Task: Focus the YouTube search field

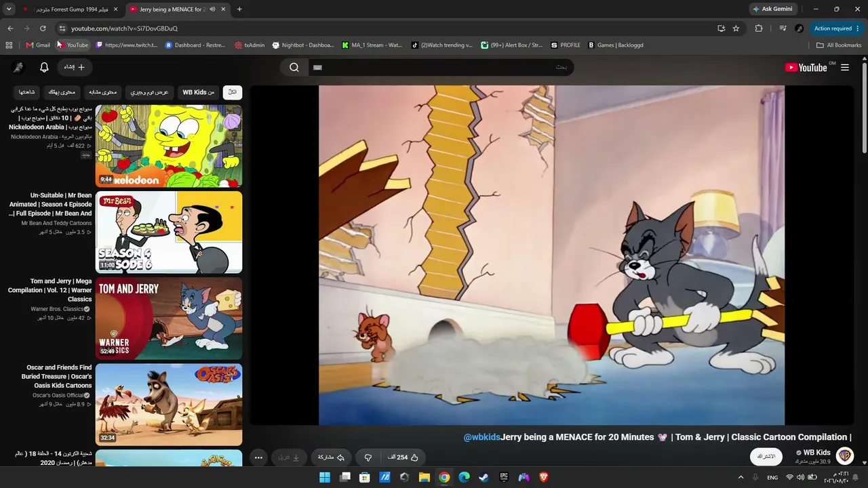Action: pos(441,67)
